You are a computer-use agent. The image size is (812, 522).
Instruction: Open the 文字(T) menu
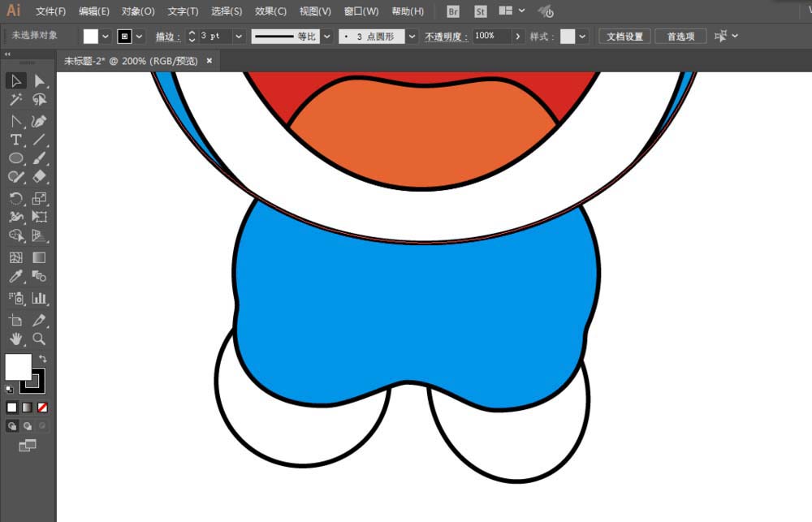pyautogui.click(x=183, y=11)
